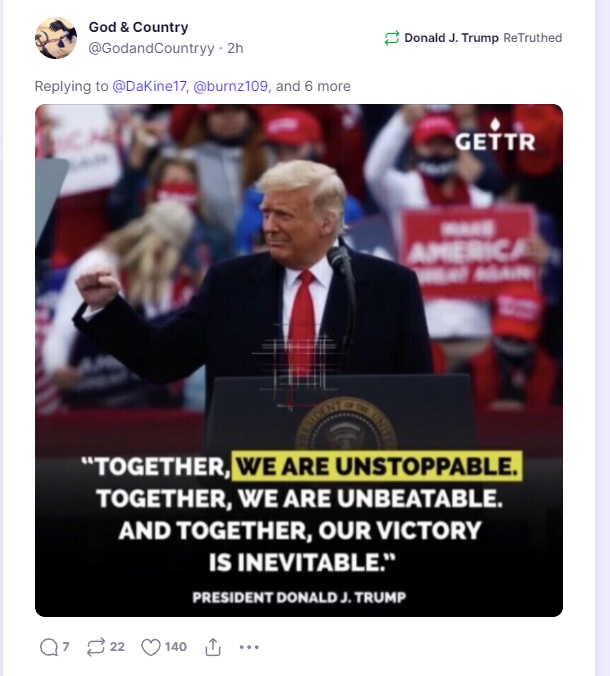Click the like count 140
The width and height of the screenshot is (610, 676).
175,647
